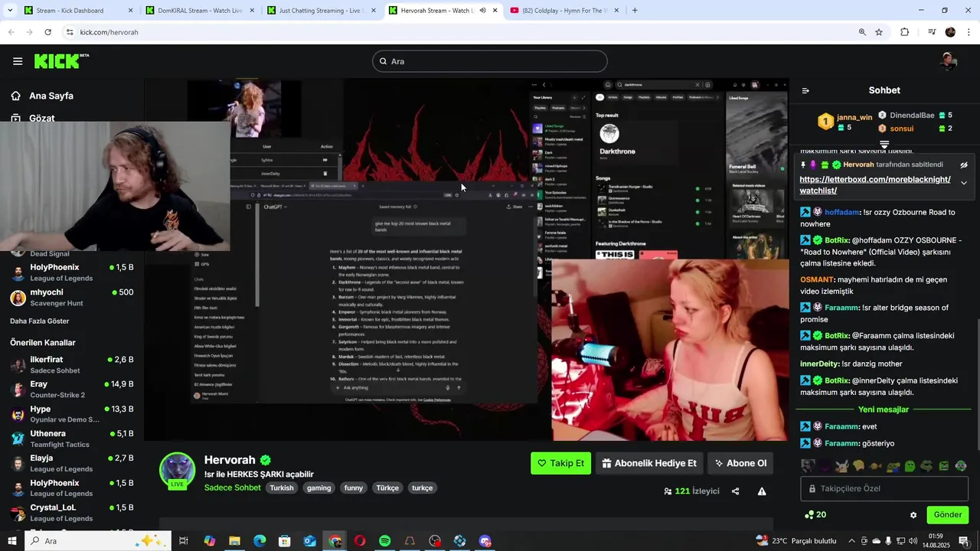Open browser zoom magnifier icon
980x551 pixels.
[862, 32]
